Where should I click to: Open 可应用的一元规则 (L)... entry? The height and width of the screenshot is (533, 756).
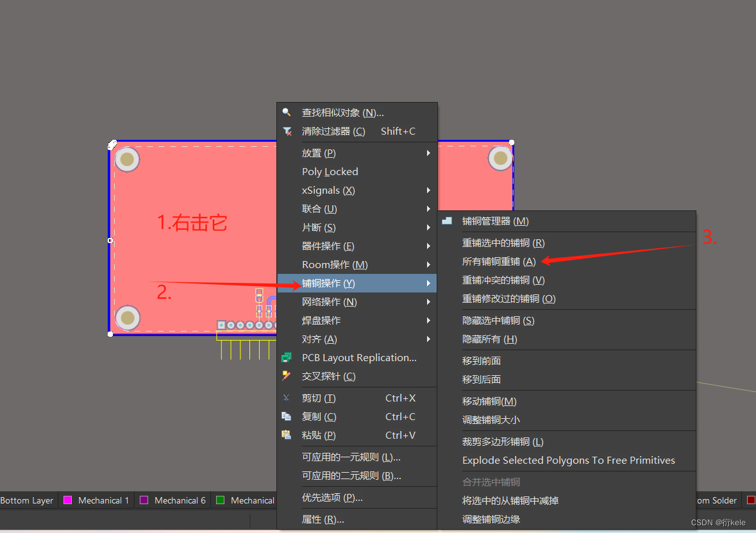pyautogui.click(x=357, y=457)
